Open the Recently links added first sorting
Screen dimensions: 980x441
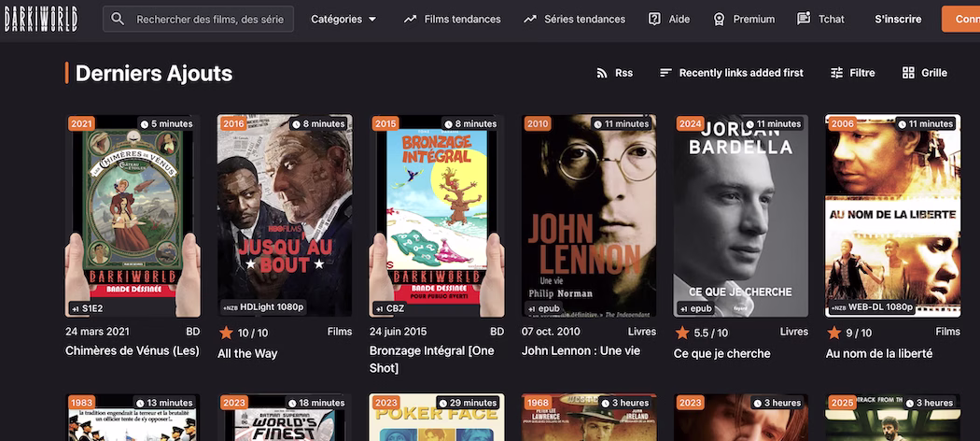[x=731, y=73]
